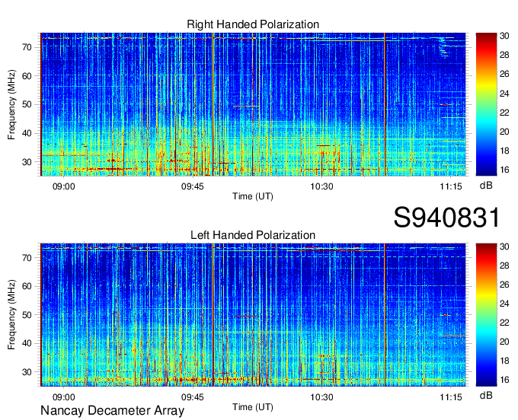Click the 24 value on the upper colorbar
The image size is (518, 420).
(x=504, y=94)
